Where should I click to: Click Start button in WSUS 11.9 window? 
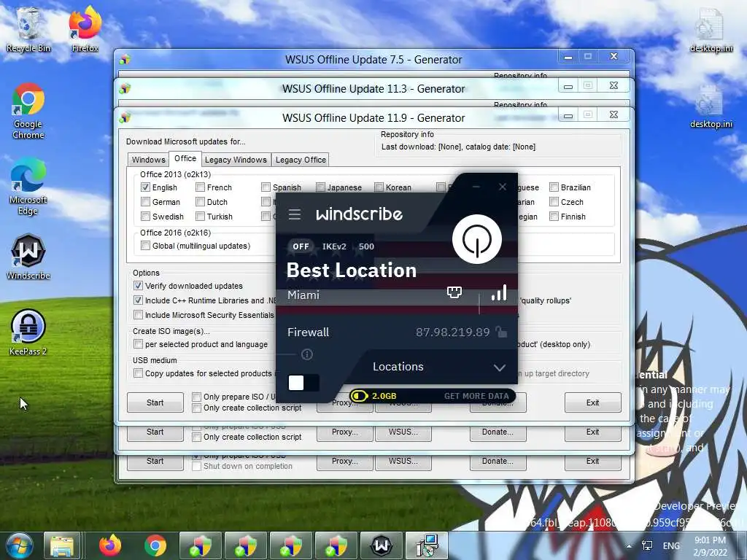pyautogui.click(x=155, y=402)
